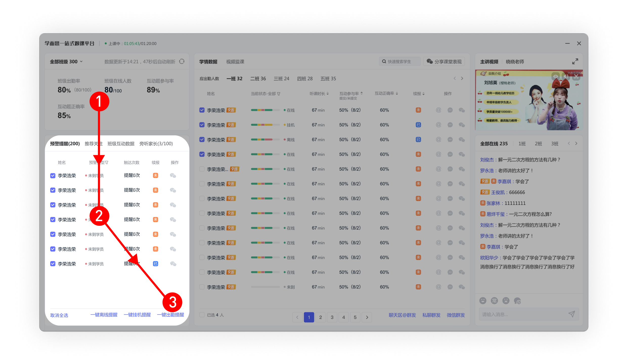Toggle the 已选 4 人 select-all checkbox
Screen dimensions: 621x364
(x=202, y=315)
